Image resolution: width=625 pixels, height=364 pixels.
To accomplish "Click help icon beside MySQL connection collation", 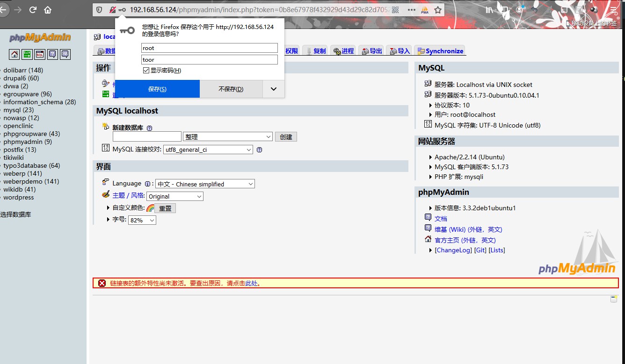I will coord(259,150).
